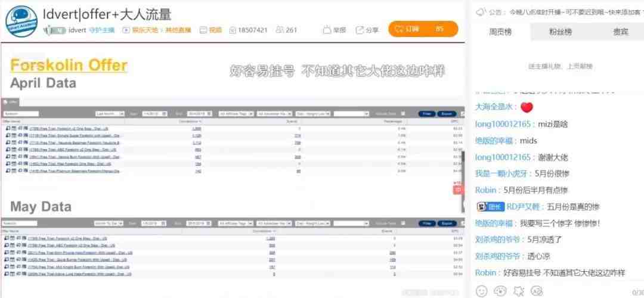644x298 pixels.
Task: Open the smiley emoji picker
Action: 481,291
